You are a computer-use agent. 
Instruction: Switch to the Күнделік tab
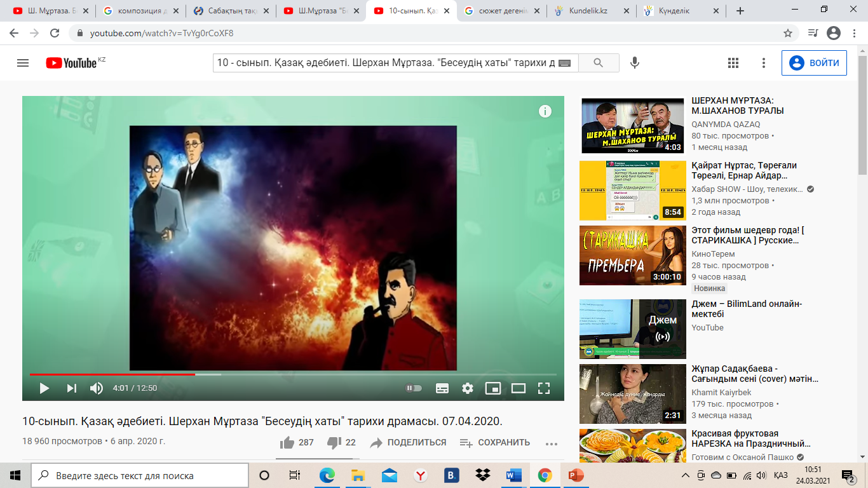(681, 11)
